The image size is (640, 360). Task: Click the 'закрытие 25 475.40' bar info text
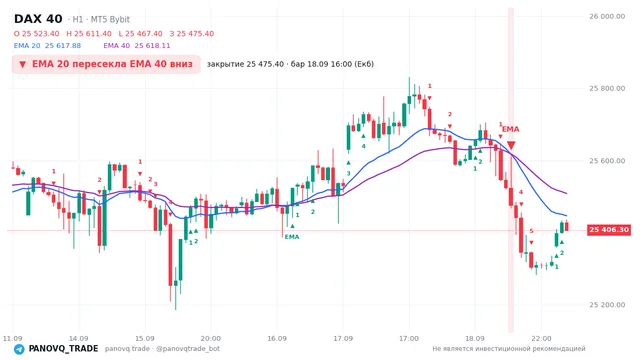290,64
